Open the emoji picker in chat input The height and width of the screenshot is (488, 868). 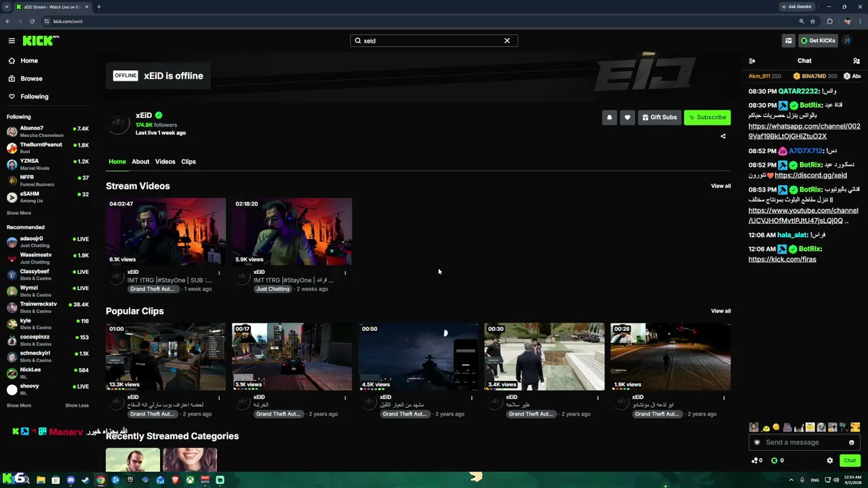(852, 443)
